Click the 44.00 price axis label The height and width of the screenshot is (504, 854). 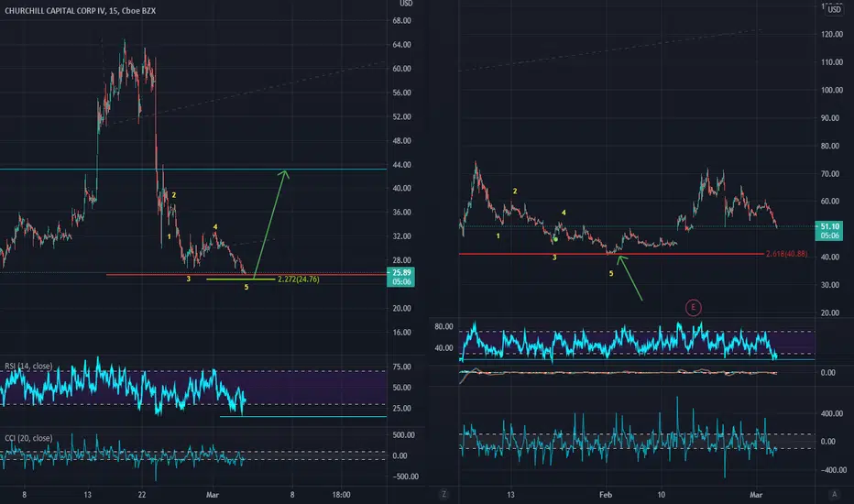coord(402,165)
